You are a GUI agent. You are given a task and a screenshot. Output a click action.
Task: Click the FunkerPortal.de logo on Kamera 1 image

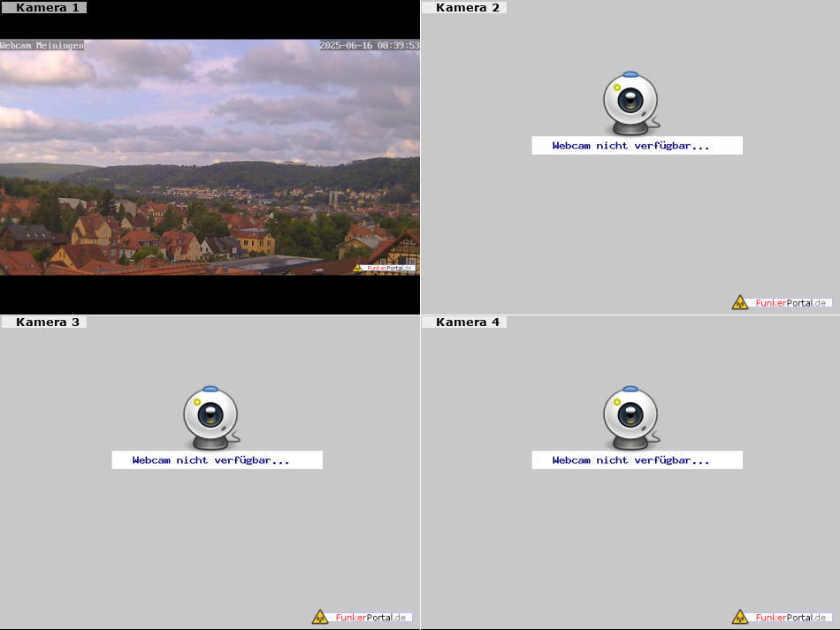tap(384, 268)
